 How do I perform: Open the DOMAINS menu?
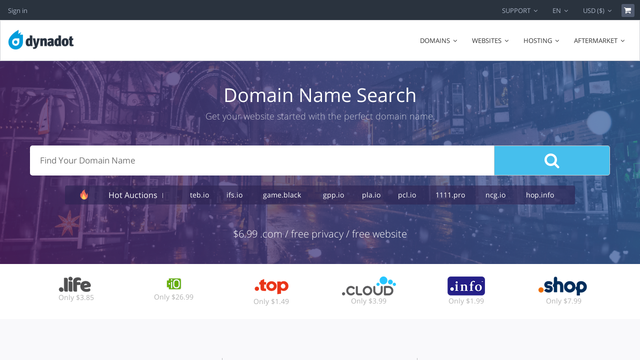[x=438, y=41]
